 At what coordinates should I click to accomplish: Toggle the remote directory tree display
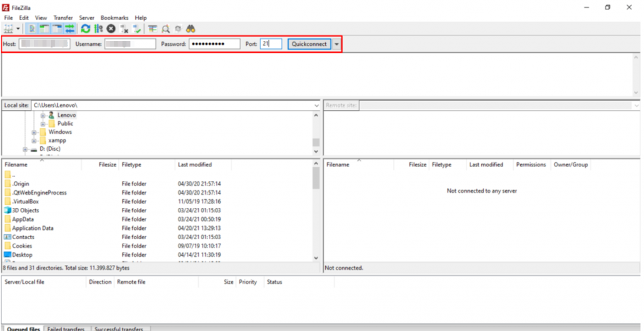[57, 29]
